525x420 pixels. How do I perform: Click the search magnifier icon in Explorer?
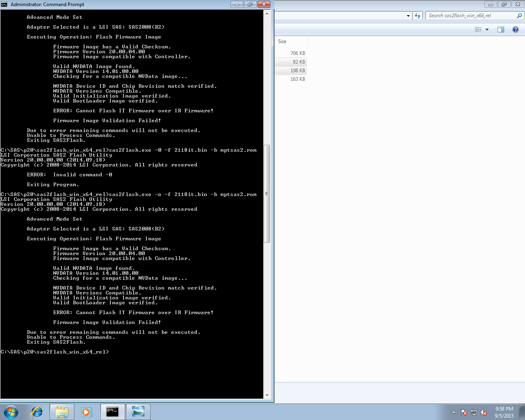[x=519, y=16]
